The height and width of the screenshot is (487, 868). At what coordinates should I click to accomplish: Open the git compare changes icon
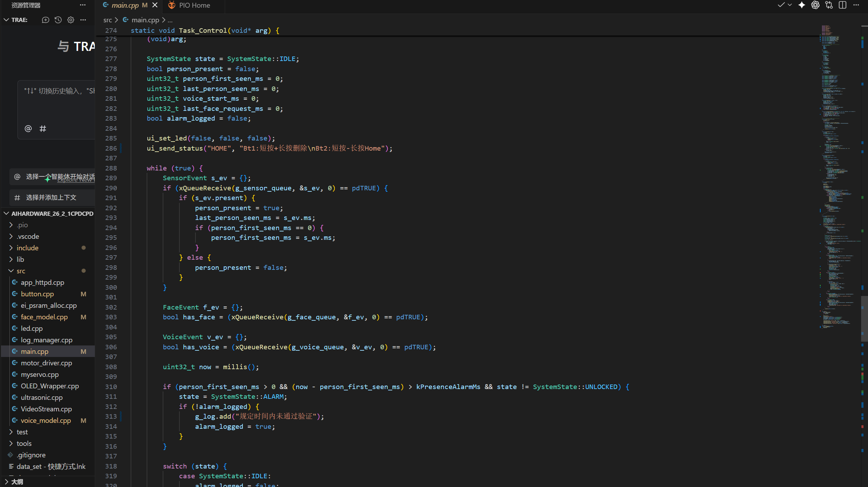[x=829, y=5]
